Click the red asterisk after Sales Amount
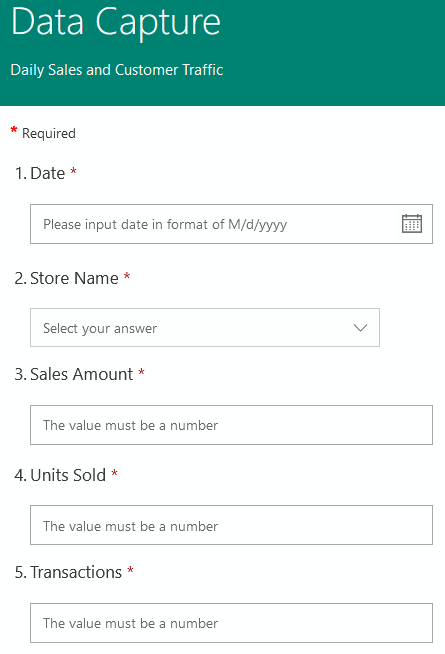This screenshot has height=654, width=445. click(141, 372)
